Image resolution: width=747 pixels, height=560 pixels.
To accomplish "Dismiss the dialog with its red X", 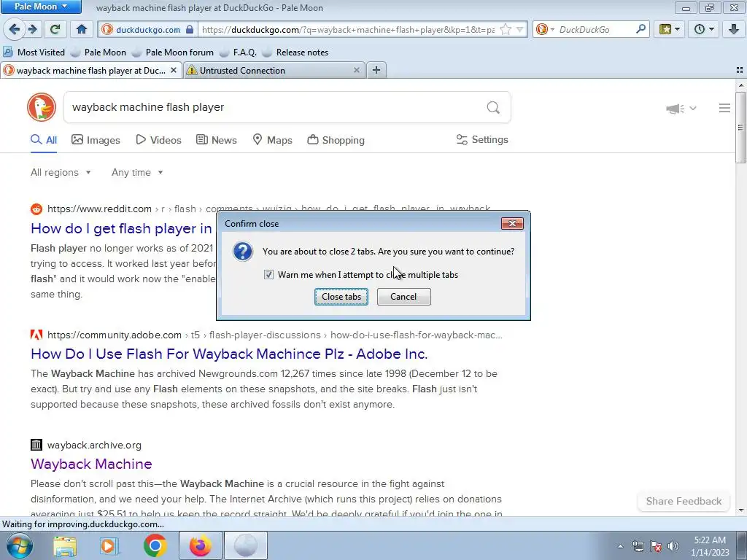I will coord(512,223).
